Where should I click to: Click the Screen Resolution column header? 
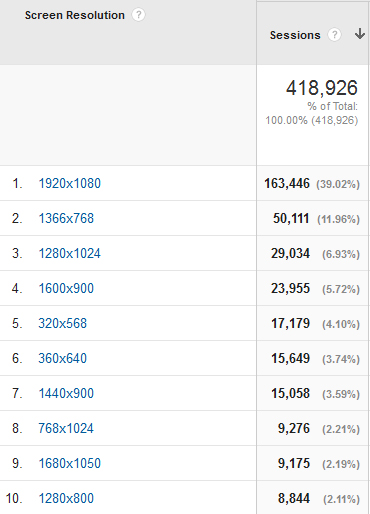(75, 15)
